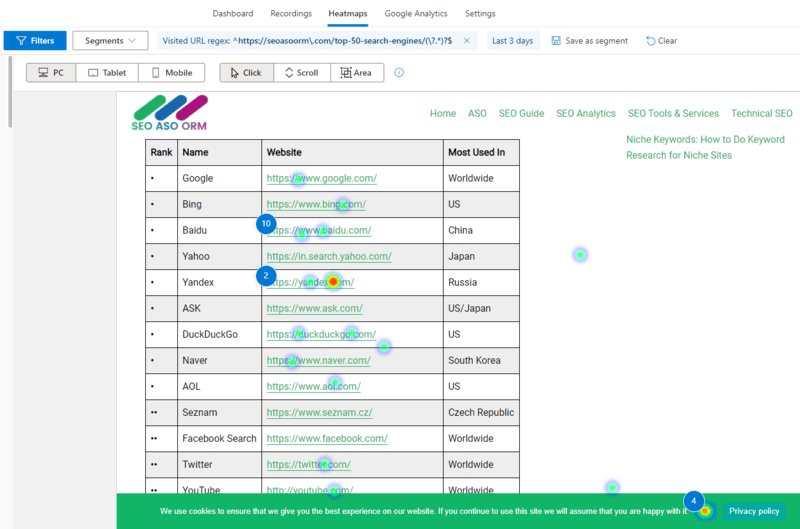Clear all applied filters
The width and height of the screenshot is (800, 529).
pyautogui.click(x=661, y=41)
